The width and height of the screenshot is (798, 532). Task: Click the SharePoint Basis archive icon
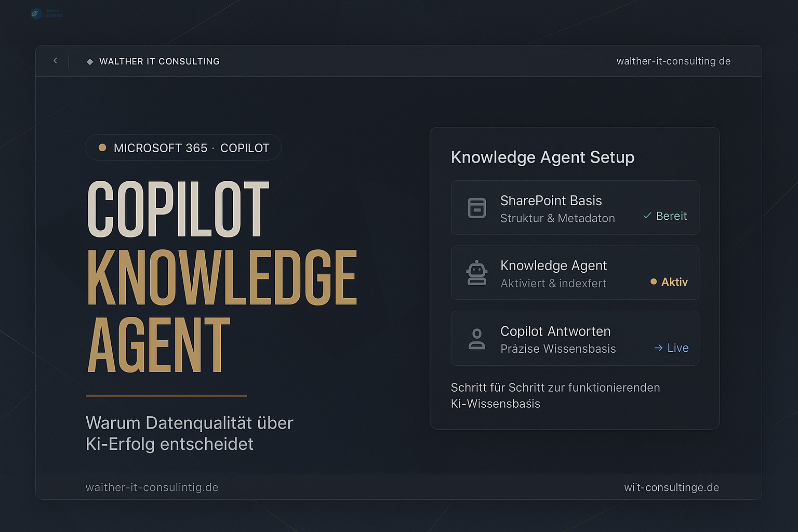[477, 208]
